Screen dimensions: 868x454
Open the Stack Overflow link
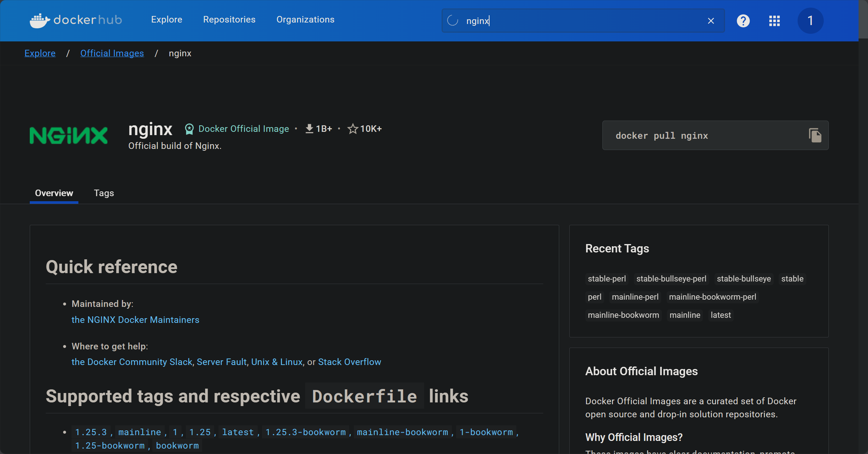coord(350,362)
